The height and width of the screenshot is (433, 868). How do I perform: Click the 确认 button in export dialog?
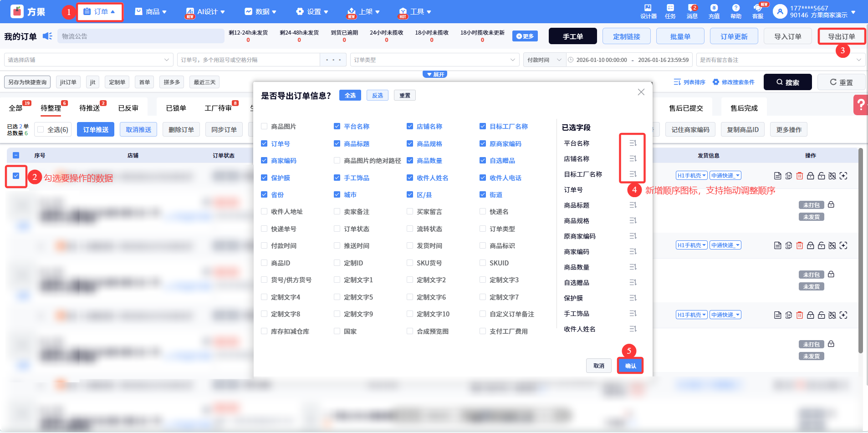pyautogui.click(x=630, y=366)
